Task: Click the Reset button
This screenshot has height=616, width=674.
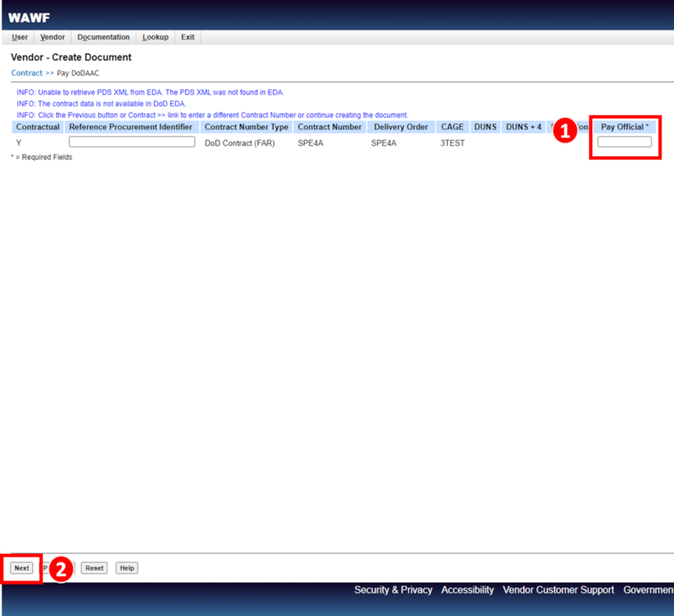Action: pyautogui.click(x=94, y=568)
